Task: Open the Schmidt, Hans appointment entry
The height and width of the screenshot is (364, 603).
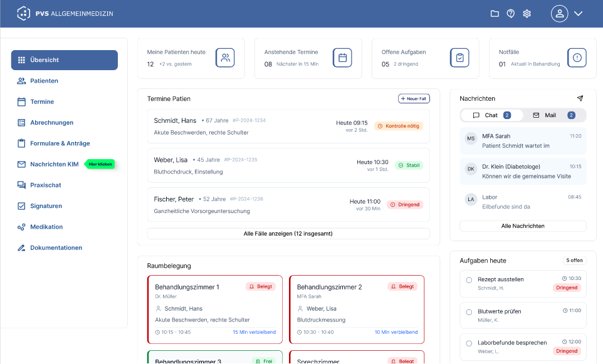Action: (x=288, y=126)
